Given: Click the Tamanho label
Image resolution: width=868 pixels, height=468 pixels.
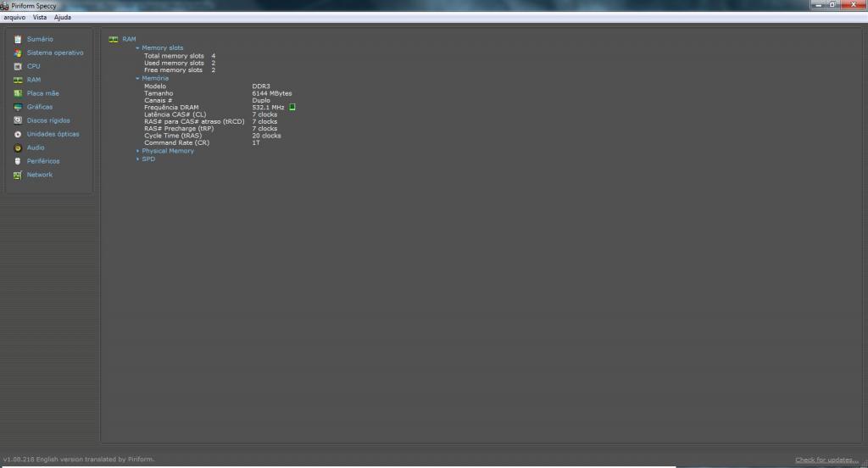Looking at the screenshot, I should click(x=159, y=93).
